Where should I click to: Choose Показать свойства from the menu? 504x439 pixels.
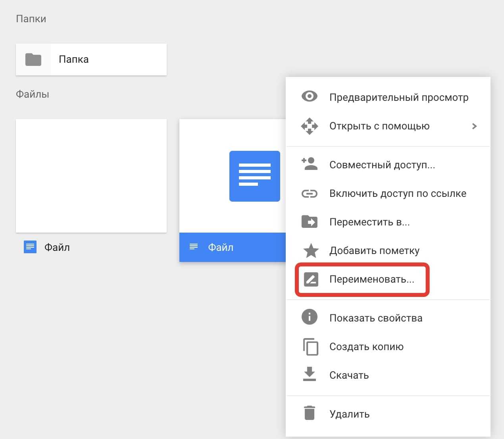tap(388, 318)
